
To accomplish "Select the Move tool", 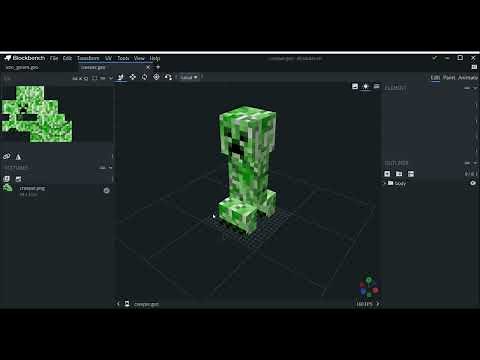I will (120, 77).
